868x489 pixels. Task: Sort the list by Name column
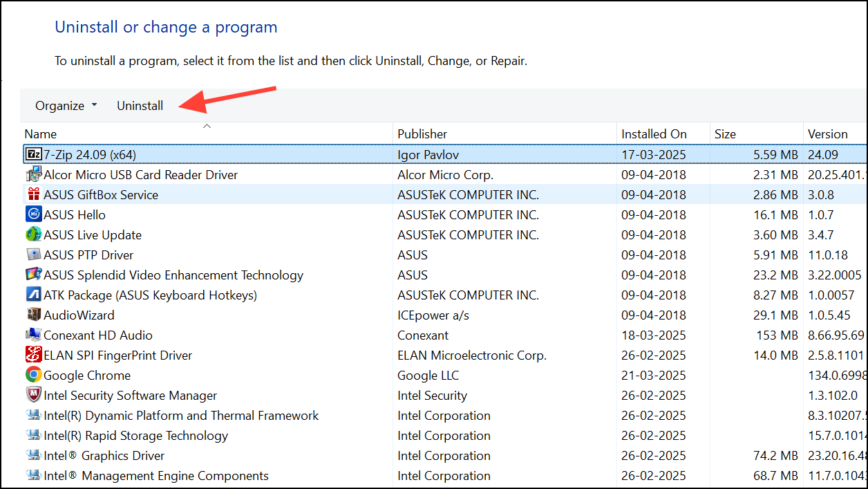point(207,133)
